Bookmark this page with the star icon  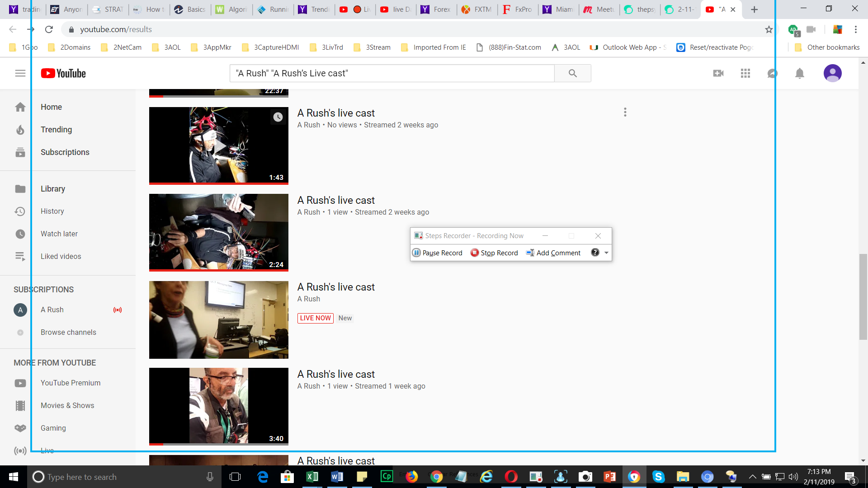pos(769,29)
